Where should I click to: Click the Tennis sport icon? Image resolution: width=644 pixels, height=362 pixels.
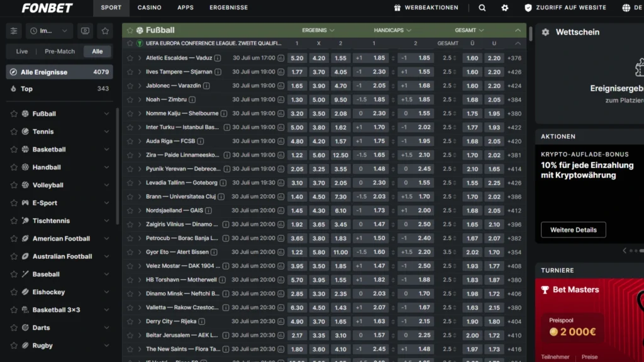click(25, 131)
